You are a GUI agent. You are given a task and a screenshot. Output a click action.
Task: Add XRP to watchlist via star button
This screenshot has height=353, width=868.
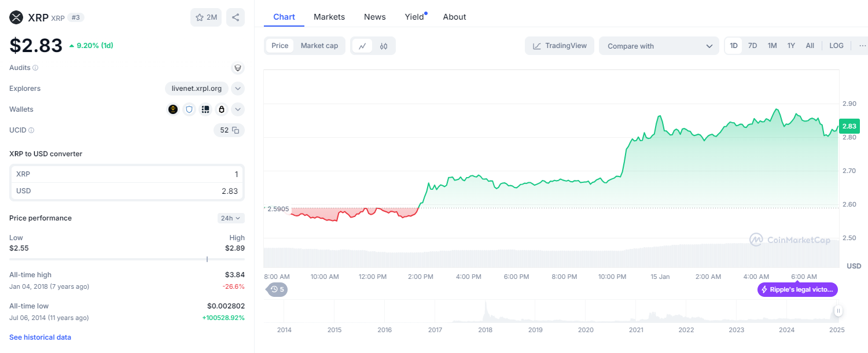pyautogui.click(x=206, y=17)
